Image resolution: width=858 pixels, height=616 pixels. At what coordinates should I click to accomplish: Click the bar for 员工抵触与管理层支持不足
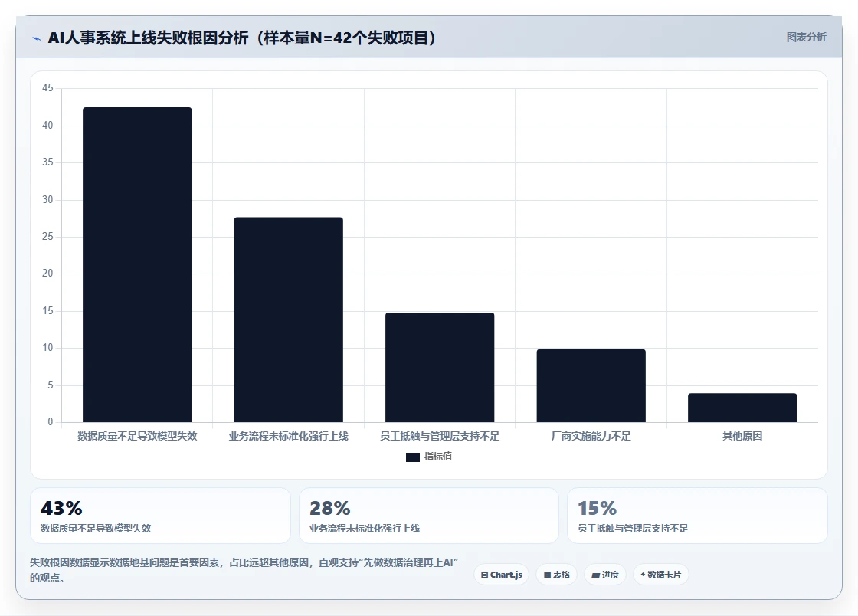tap(440, 368)
